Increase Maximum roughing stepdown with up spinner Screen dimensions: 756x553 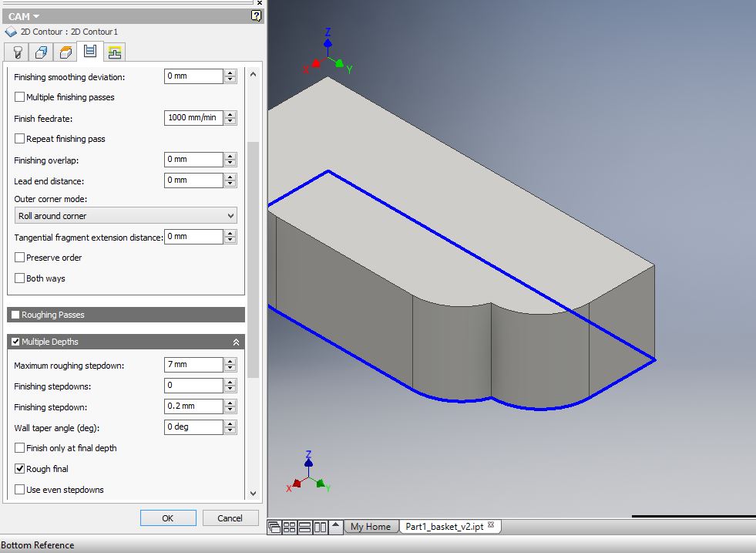coord(230,362)
